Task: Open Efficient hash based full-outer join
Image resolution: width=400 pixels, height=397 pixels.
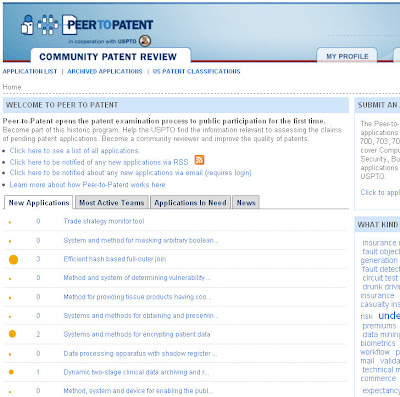Action: click(115, 259)
